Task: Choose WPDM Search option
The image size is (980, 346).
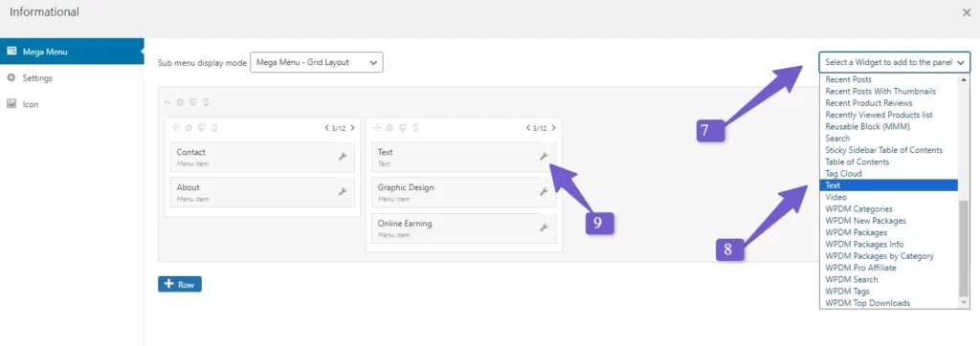Action: click(x=889, y=280)
